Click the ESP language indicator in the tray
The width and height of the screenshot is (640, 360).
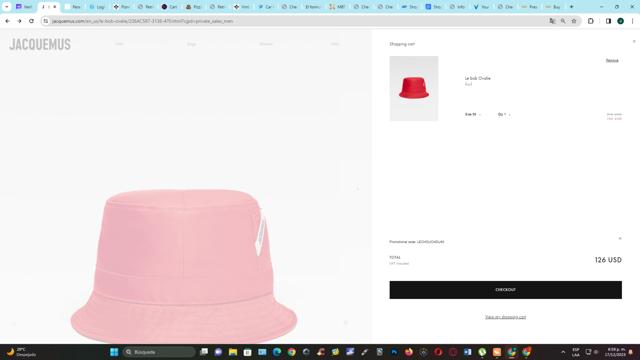coord(576,352)
